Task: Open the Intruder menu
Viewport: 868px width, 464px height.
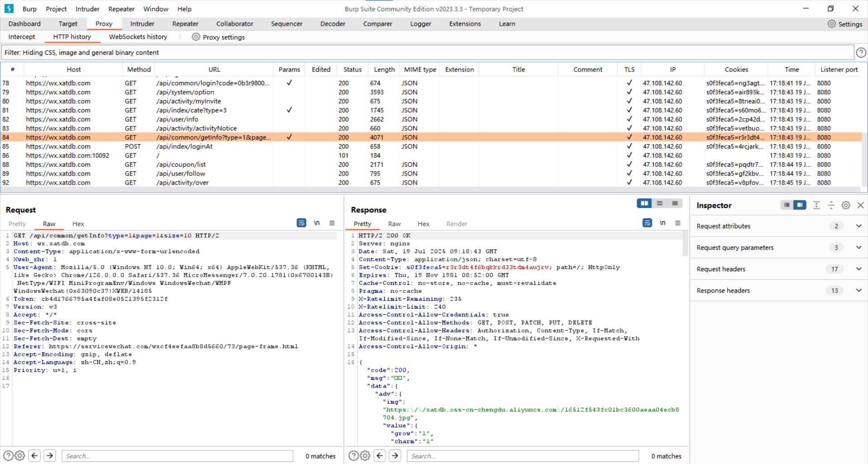Action: [87, 9]
